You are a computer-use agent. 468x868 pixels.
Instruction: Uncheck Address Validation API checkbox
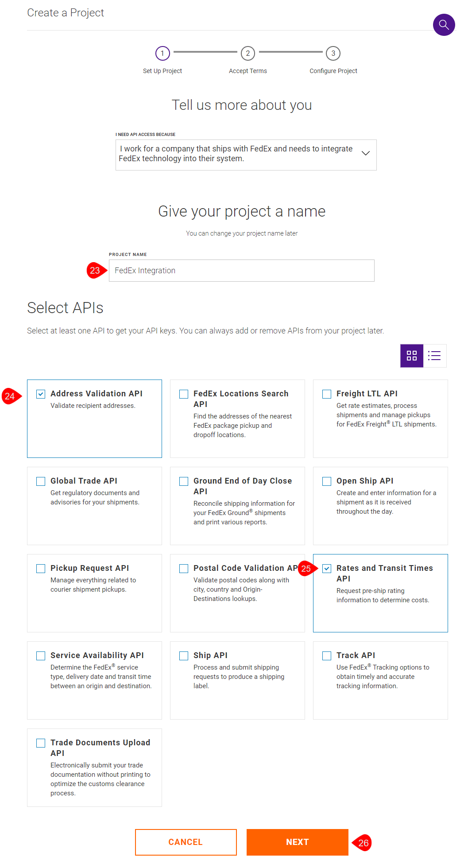pyautogui.click(x=41, y=394)
